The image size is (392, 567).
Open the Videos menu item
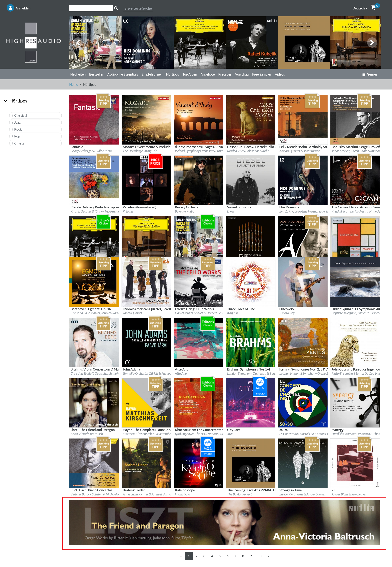[x=280, y=74]
